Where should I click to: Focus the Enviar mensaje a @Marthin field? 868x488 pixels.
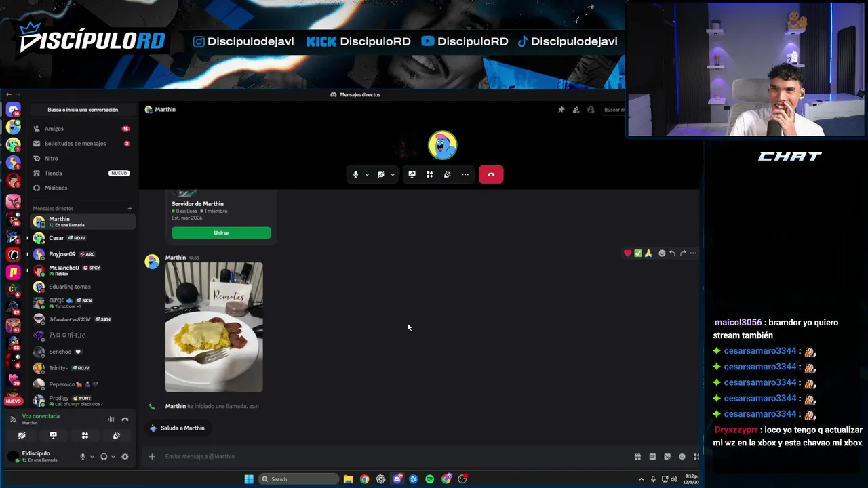[x=393, y=456]
